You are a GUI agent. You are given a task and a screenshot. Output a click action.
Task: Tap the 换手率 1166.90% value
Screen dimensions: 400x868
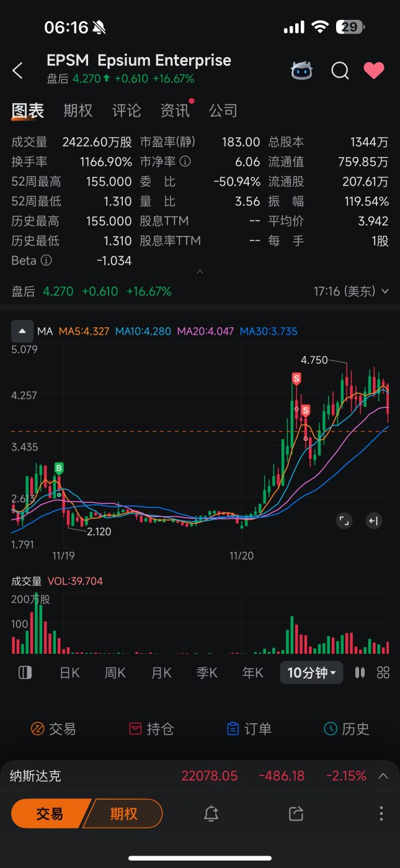click(106, 162)
